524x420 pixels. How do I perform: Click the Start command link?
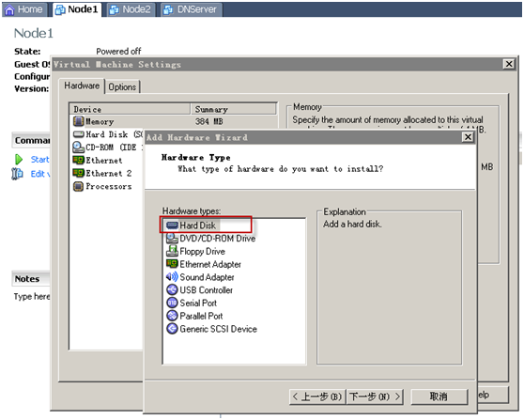(x=39, y=160)
